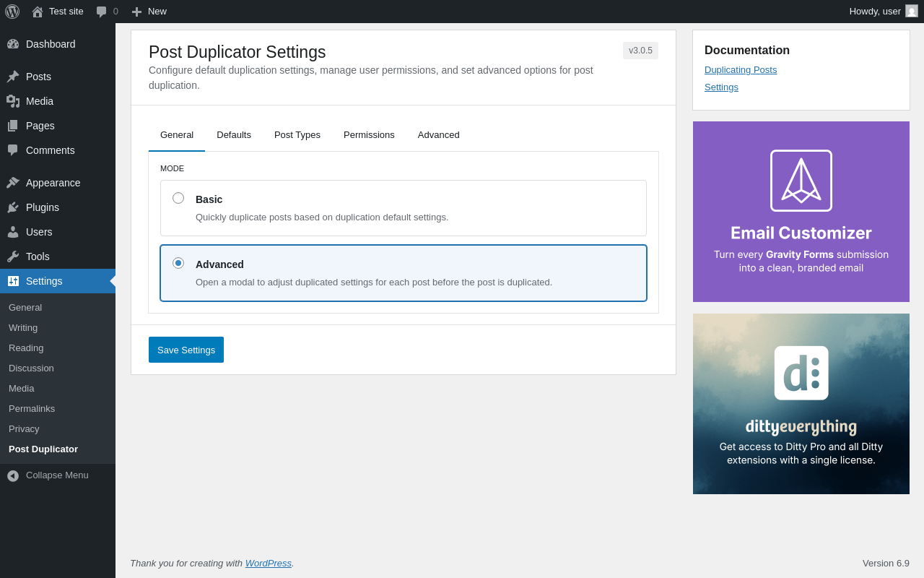Open the Permalinks settings submenu item

coord(32,409)
